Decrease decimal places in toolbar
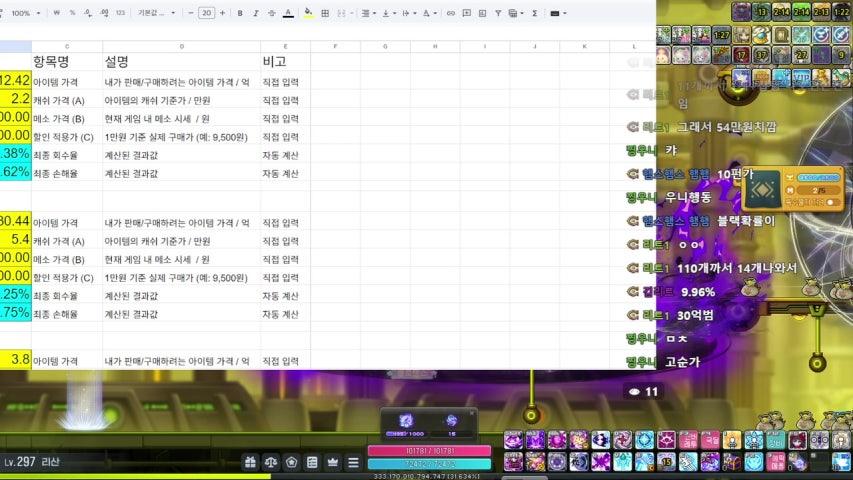The image size is (853, 480). click(x=88, y=13)
